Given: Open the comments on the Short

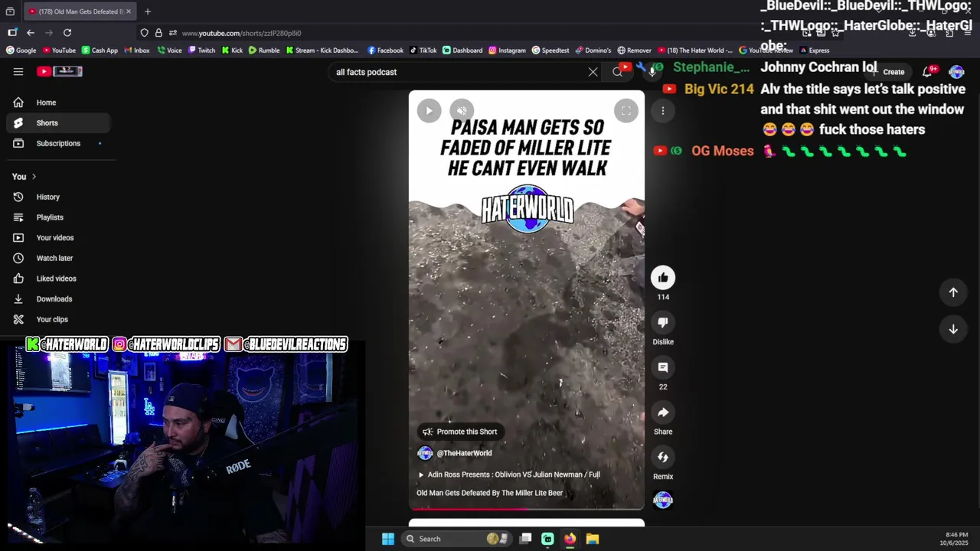Looking at the screenshot, I should click(x=663, y=367).
